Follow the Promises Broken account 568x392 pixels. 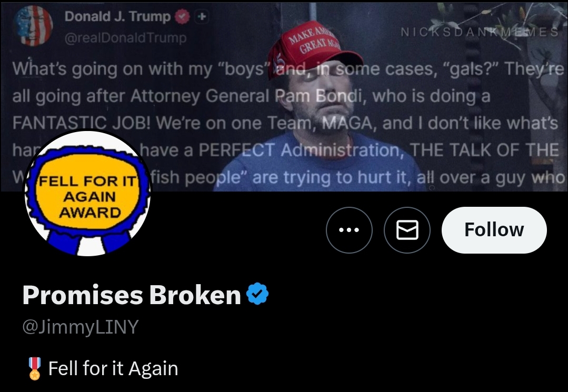coord(494,230)
